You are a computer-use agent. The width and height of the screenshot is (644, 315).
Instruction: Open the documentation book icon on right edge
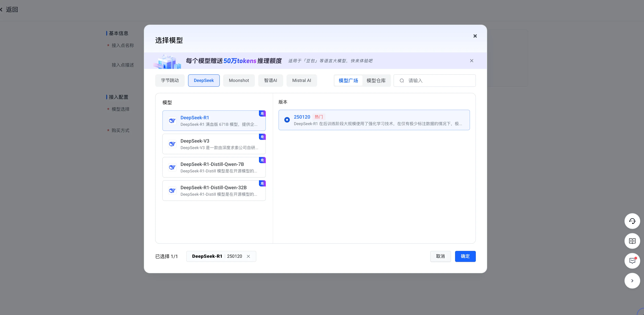click(632, 241)
